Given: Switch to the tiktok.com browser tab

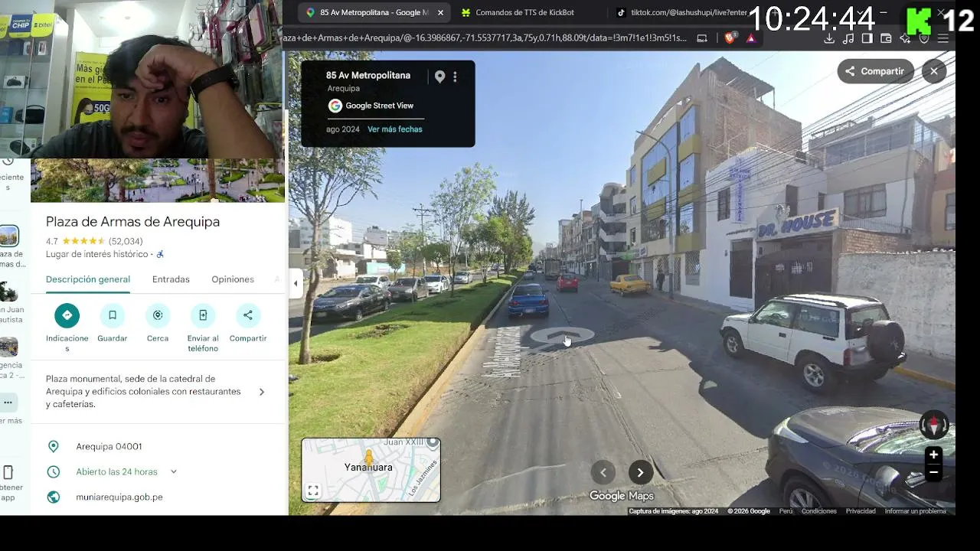Looking at the screenshot, I should (681, 12).
